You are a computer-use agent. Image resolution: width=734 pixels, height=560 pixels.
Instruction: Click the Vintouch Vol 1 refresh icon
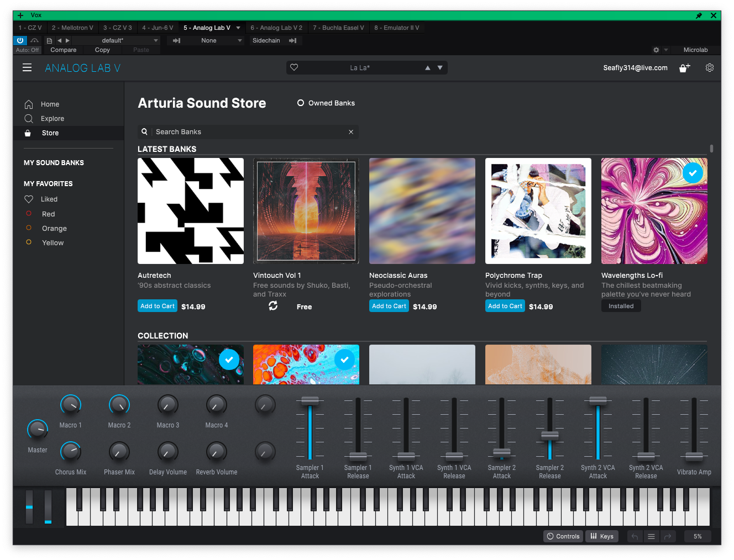(x=273, y=306)
